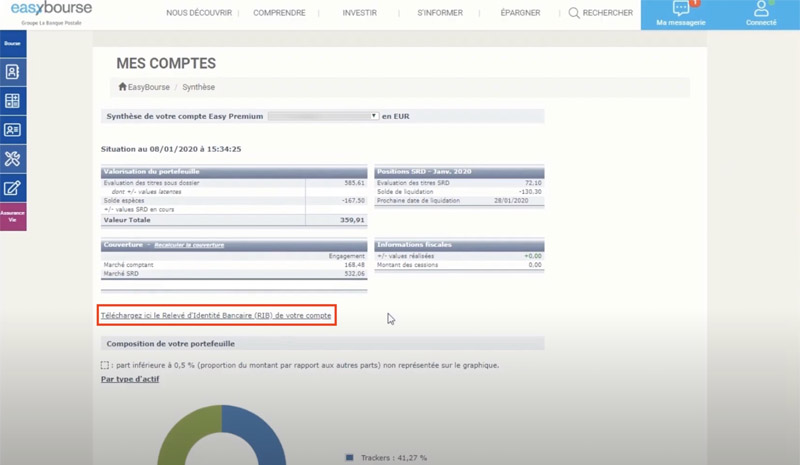The height and width of the screenshot is (465, 800).
Task: Open the Bourse sidebar section
Action: point(13,43)
